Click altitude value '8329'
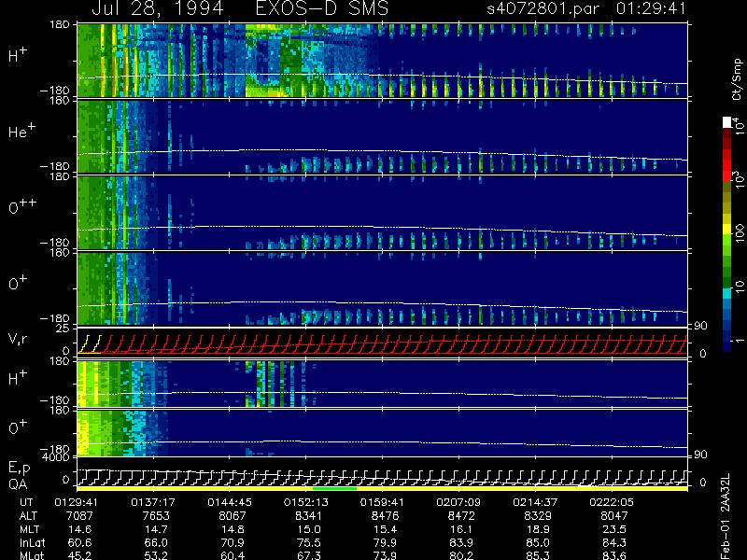 coord(538,516)
